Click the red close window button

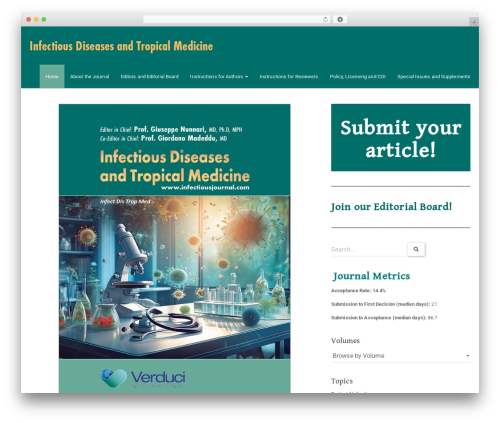point(29,20)
